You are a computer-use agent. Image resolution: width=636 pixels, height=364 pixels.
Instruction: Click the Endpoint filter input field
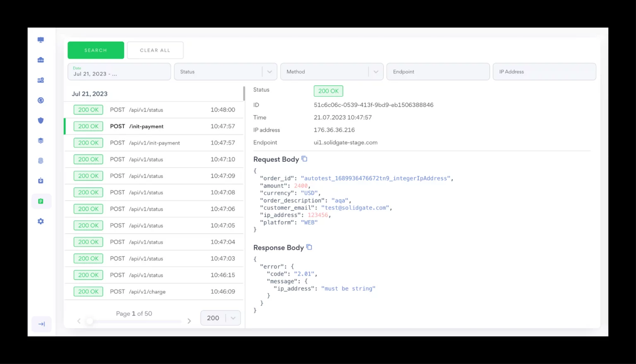(438, 71)
